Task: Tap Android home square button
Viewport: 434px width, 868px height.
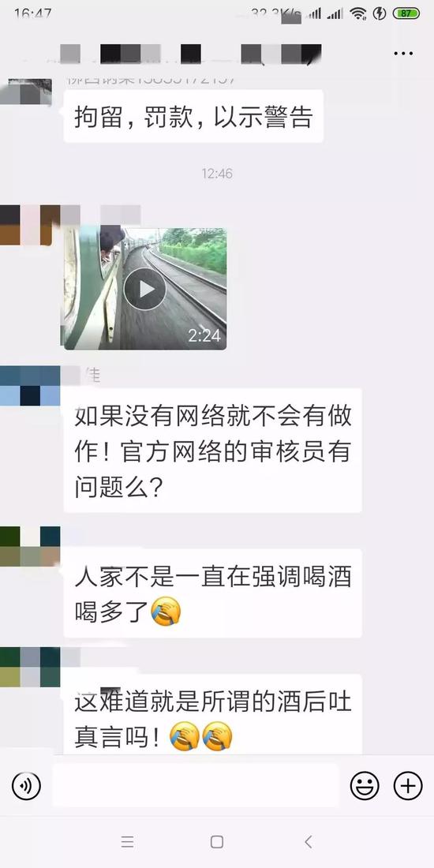Action: click(217, 842)
